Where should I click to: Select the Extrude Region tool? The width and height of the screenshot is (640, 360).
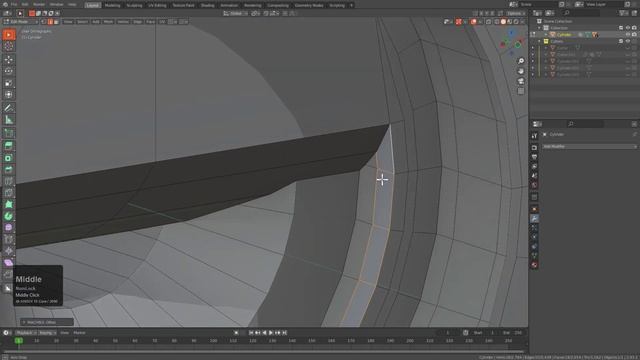click(x=9, y=146)
